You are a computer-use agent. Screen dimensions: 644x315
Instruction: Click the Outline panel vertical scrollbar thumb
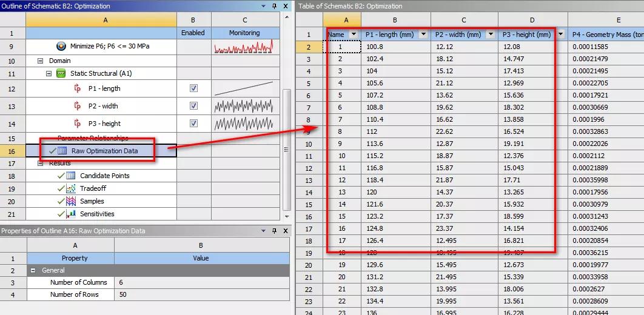(x=287, y=150)
